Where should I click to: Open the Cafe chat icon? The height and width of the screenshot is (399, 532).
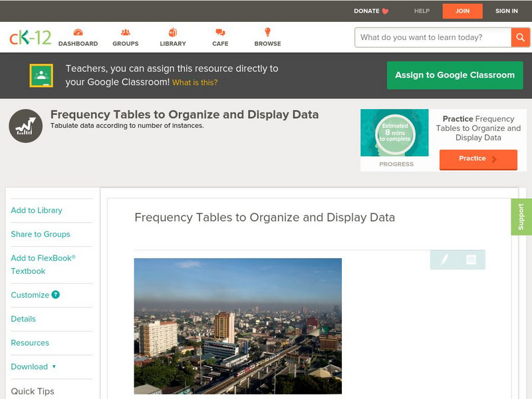pyautogui.click(x=220, y=33)
